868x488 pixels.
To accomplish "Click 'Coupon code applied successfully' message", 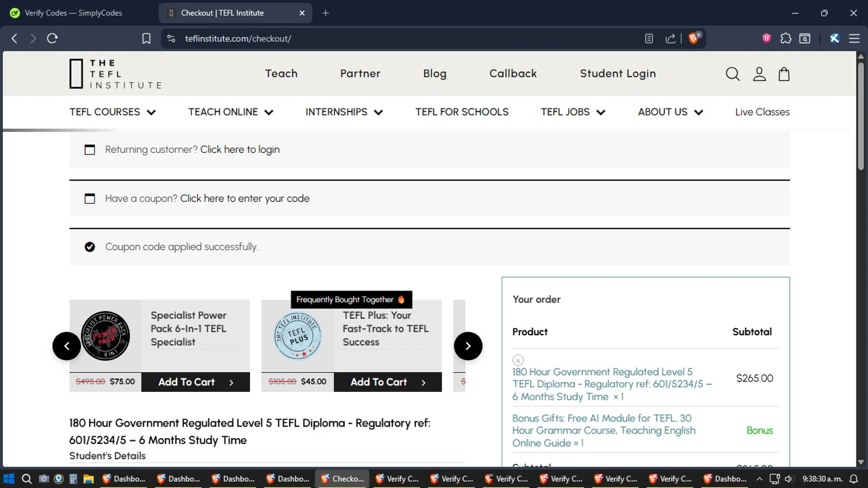I will click(182, 247).
